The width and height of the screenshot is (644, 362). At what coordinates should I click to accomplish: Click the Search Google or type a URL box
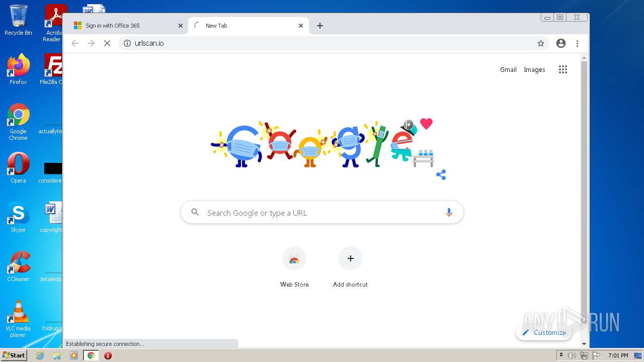(x=322, y=213)
